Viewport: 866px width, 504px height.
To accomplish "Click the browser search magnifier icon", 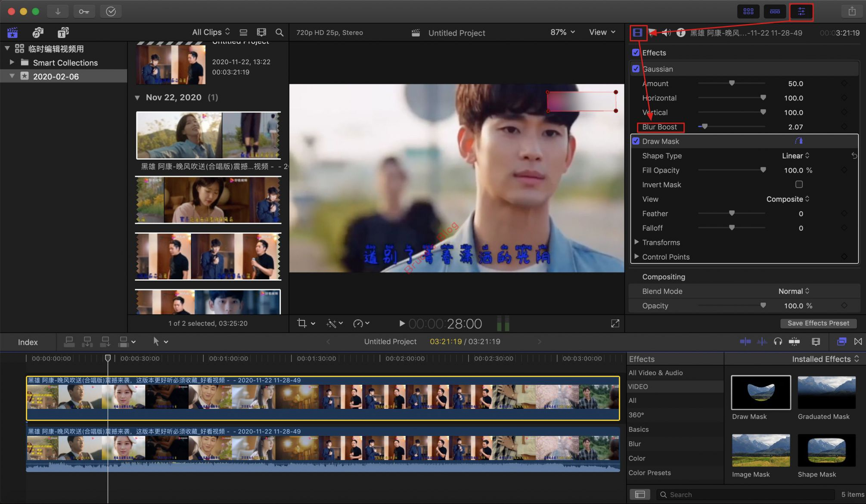I will (x=279, y=33).
